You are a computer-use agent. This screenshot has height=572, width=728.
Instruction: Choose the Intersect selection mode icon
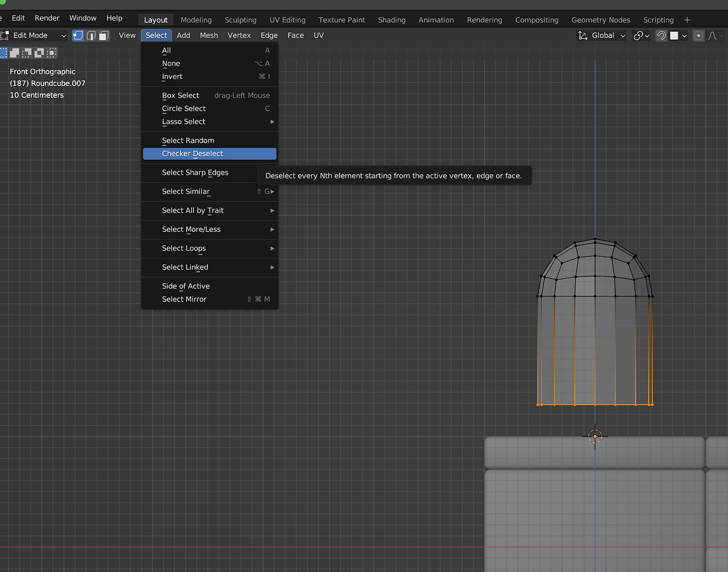click(x=52, y=53)
